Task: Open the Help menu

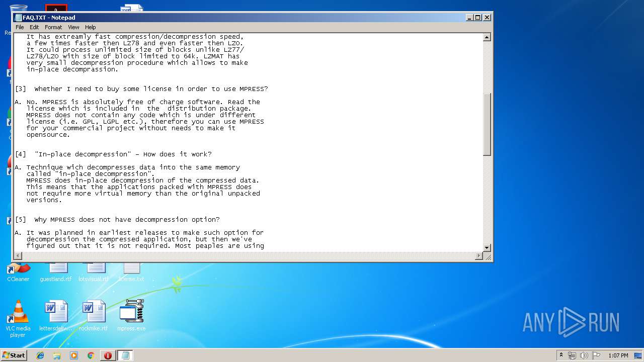Action: coord(90,27)
